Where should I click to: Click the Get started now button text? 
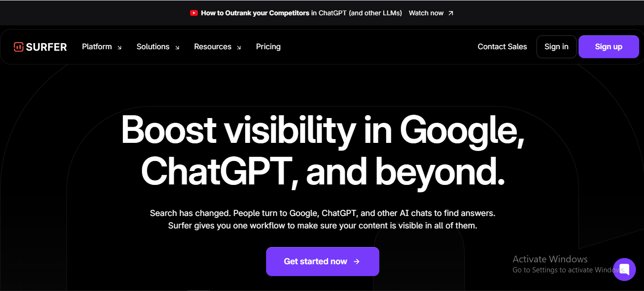[315, 261]
